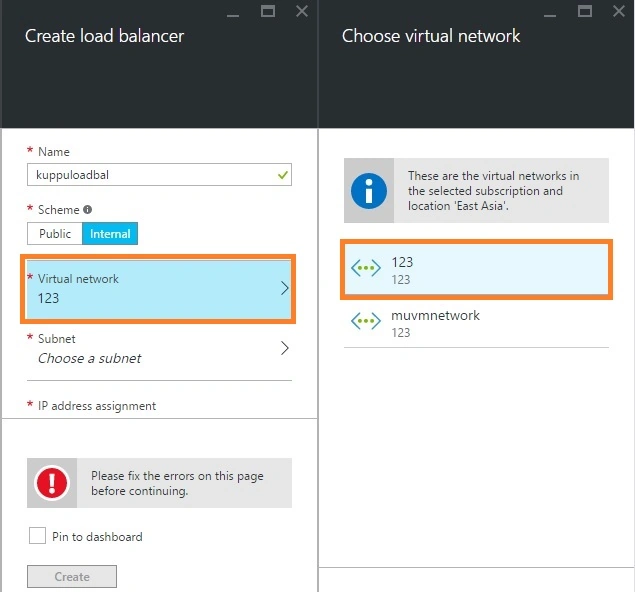This screenshot has height=592, width=635.
Task: Click the red error exclamation icon
Action: 52,483
